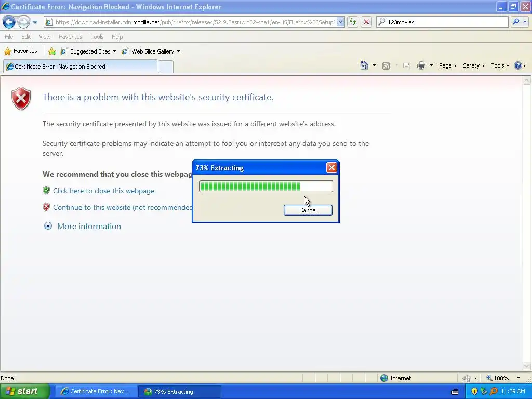
Task: Click the Print icon
Action: click(x=421, y=65)
